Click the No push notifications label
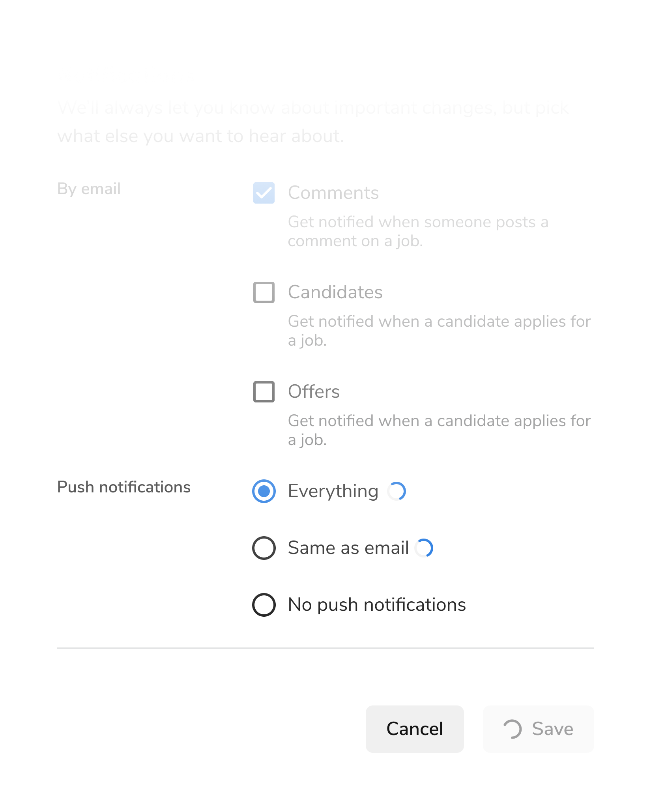The width and height of the screenshot is (651, 812). coord(377,604)
